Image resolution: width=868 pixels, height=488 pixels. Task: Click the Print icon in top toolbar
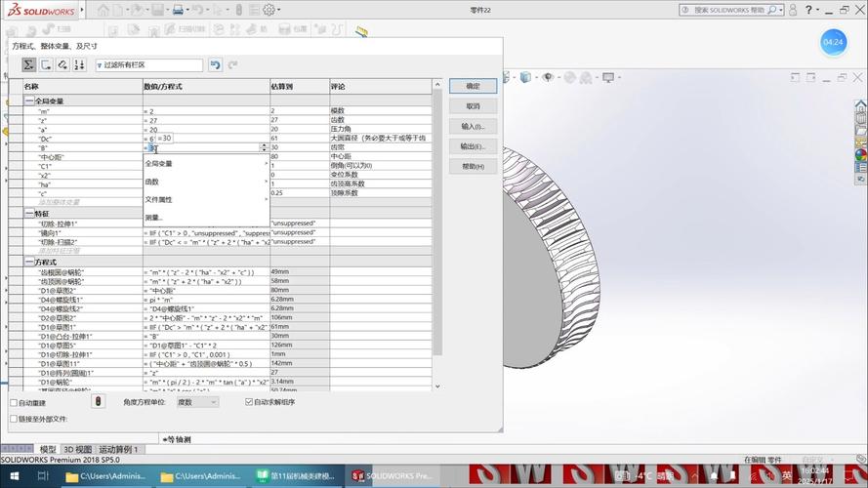pyautogui.click(x=177, y=10)
